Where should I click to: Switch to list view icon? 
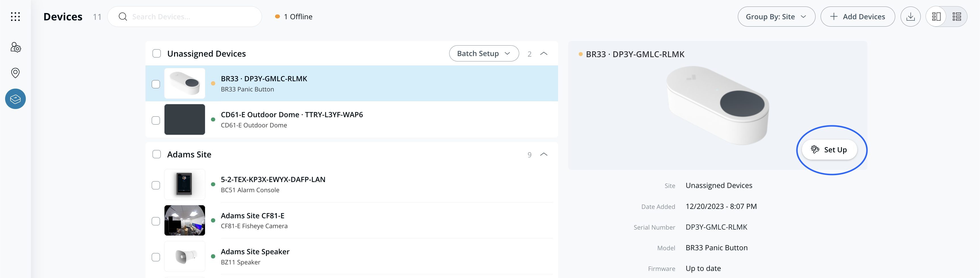coord(956,17)
